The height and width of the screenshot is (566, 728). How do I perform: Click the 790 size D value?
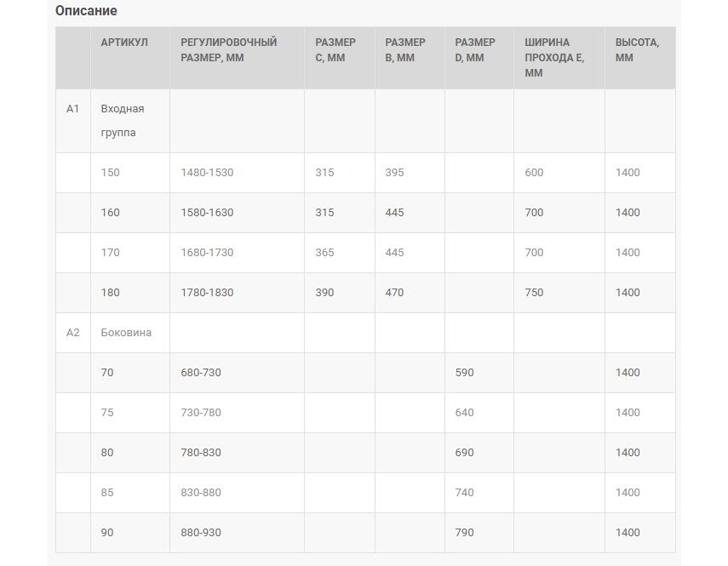click(x=464, y=533)
